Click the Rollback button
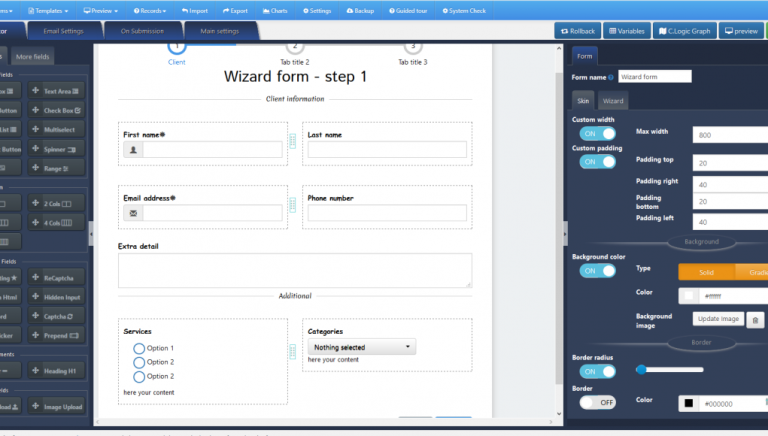 (578, 31)
